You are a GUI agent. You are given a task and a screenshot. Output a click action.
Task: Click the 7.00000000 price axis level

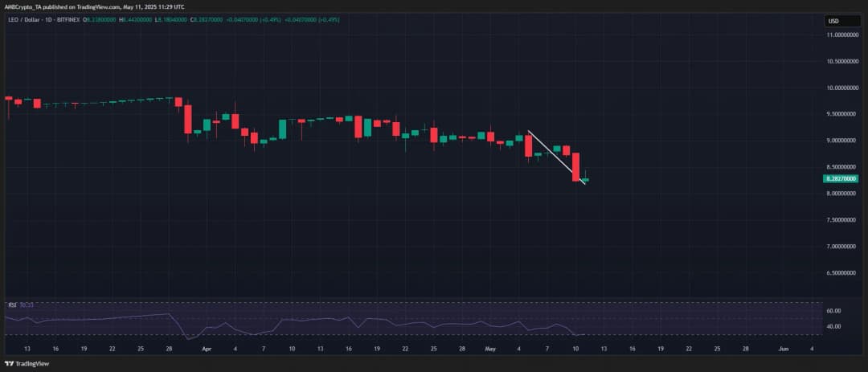[844, 247]
